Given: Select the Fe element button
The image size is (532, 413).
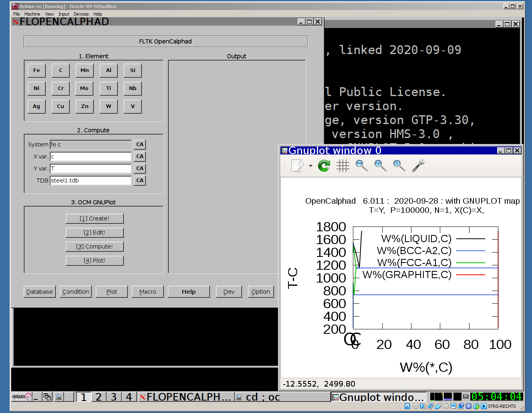Looking at the screenshot, I should [36, 70].
